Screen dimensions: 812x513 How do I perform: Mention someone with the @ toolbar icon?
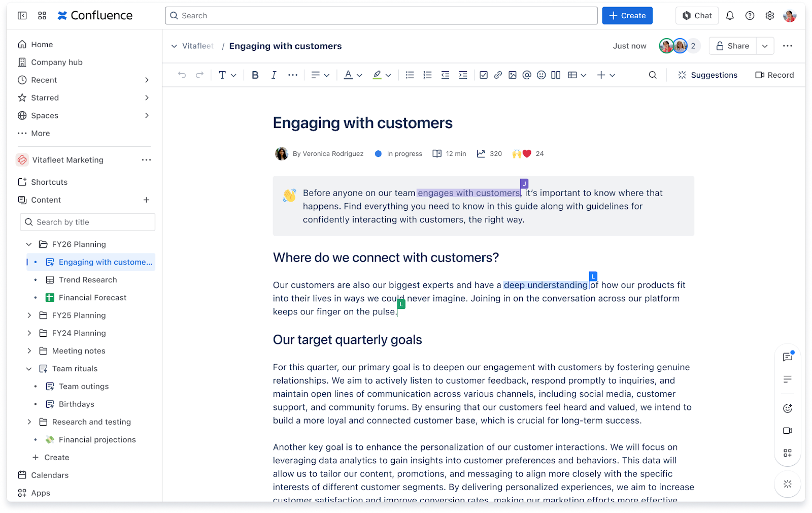(526, 75)
